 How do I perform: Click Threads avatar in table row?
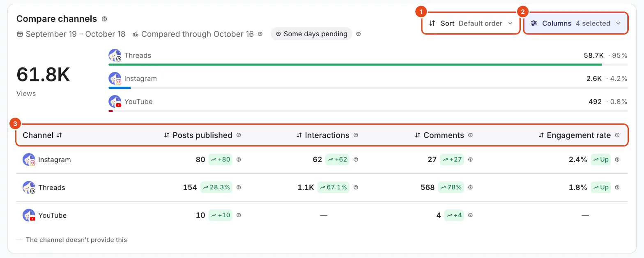click(29, 188)
